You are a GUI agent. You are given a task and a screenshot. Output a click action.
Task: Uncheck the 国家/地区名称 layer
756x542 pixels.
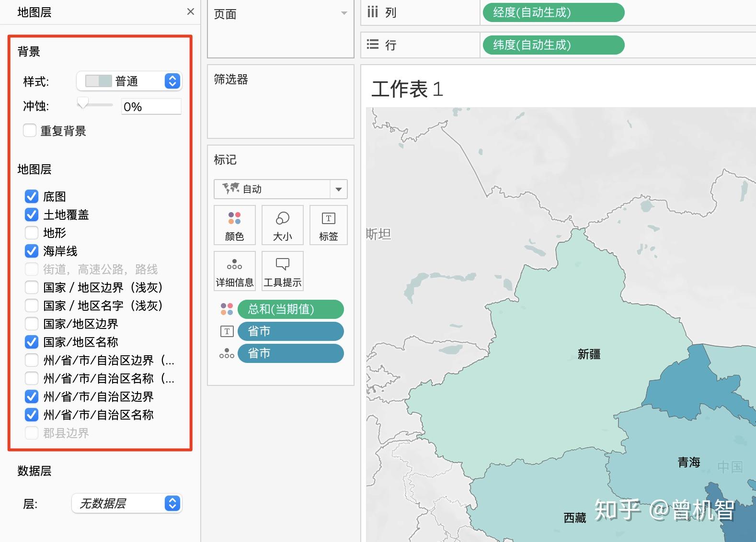(x=32, y=342)
